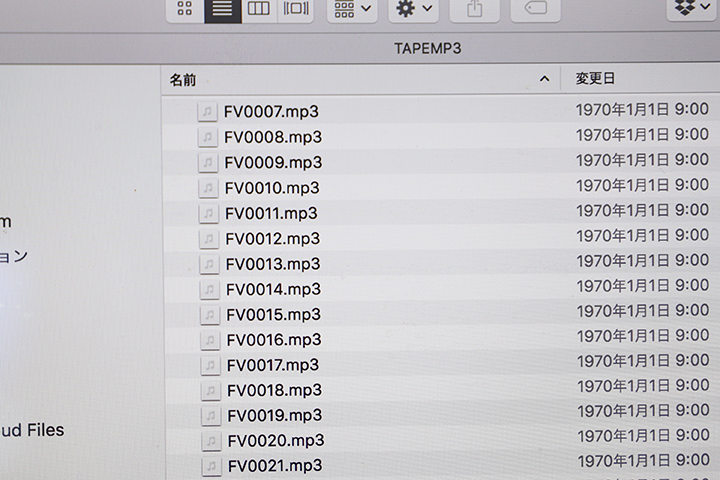The height and width of the screenshot is (480, 720).
Task: Select the file name FV0020.mp3
Action: pos(276,441)
